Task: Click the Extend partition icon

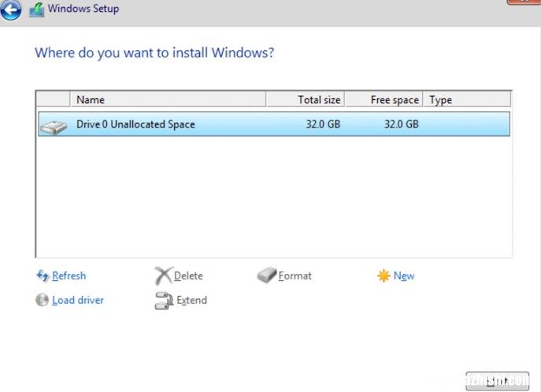Action: (x=164, y=300)
